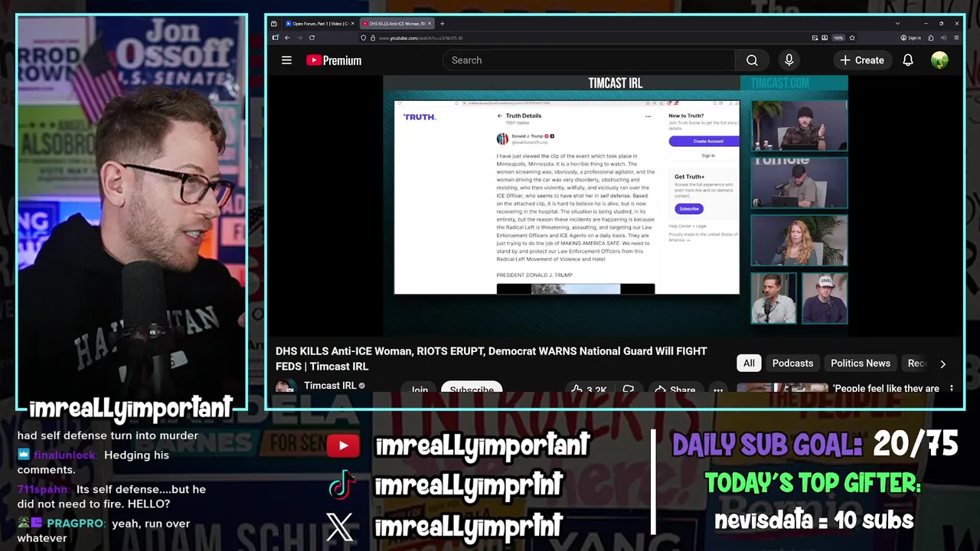The width and height of the screenshot is (980, 551).
Task: Click the YouTube video player area
Action: [616, 206]
